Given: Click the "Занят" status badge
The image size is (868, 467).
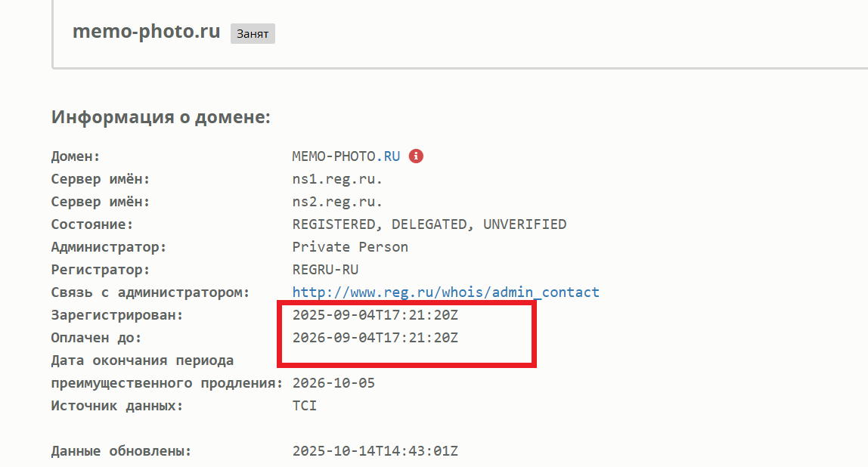Looking at the screenshot, I should point(253,34).
